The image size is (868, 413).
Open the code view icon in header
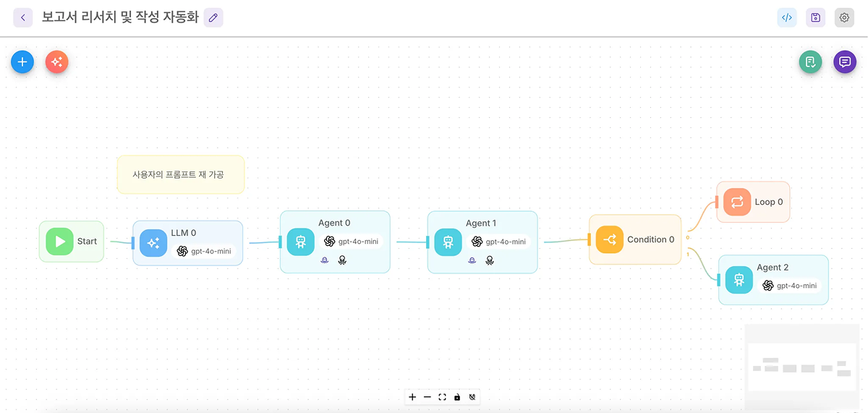click(x=787, y=18)
